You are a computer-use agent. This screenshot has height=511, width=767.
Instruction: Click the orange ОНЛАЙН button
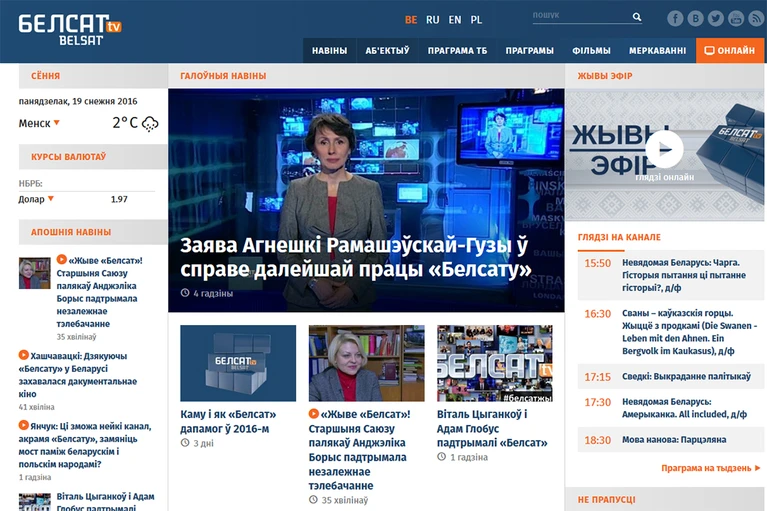tap(730, 50)
